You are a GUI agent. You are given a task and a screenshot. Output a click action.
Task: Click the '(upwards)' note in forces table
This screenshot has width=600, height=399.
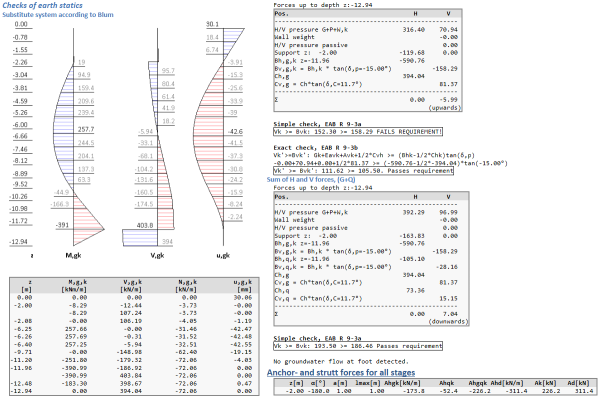[444, 107]
